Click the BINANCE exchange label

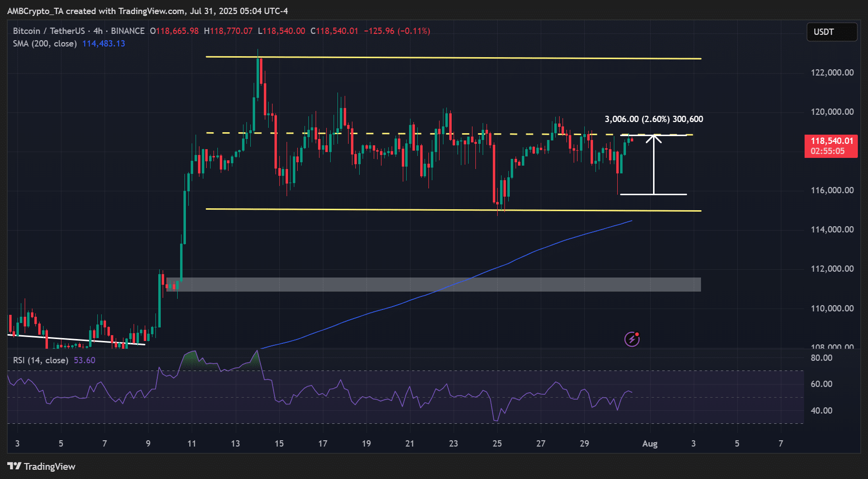pos(128,31)
